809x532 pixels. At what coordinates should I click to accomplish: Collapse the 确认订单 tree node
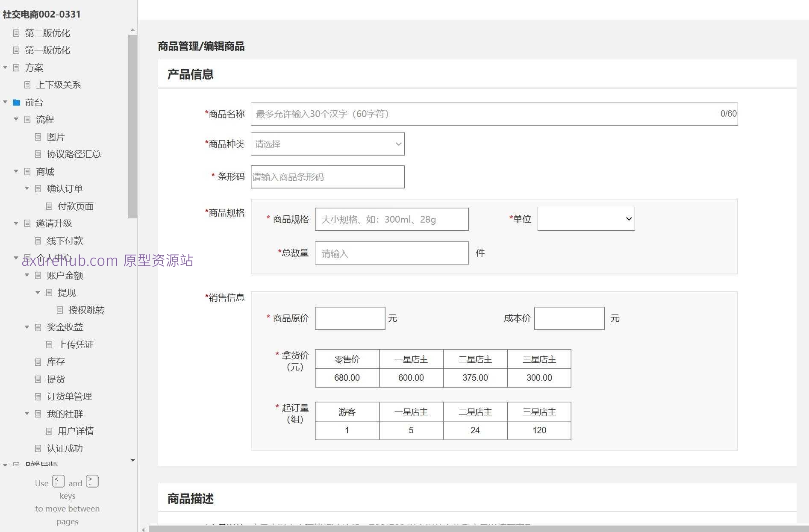[x=27, y=188]
